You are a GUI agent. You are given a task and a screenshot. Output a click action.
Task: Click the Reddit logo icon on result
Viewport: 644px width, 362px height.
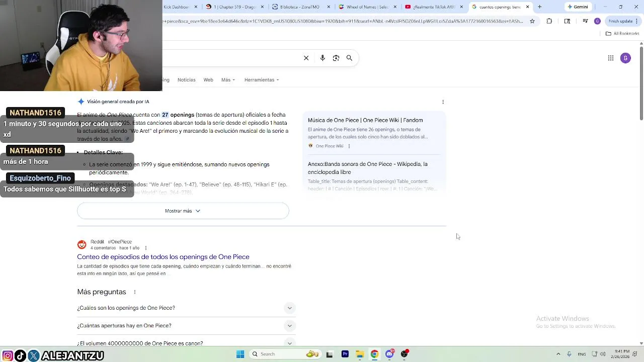[x=82, y=245]
